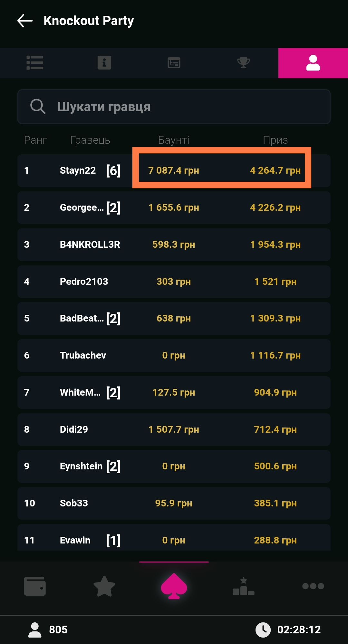348x644 pixels.
Task: Select Pedro2103 in the ranking list
Action: click(x=84, y=282)
